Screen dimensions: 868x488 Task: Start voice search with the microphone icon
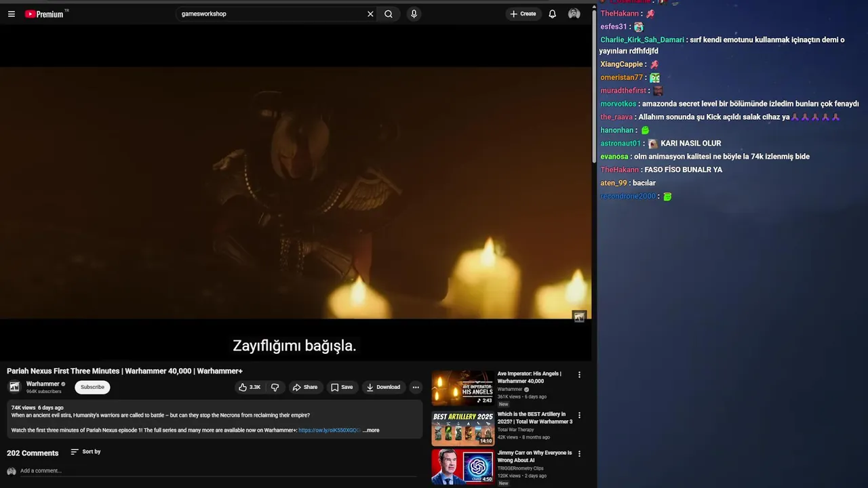[x=414, y=14]
